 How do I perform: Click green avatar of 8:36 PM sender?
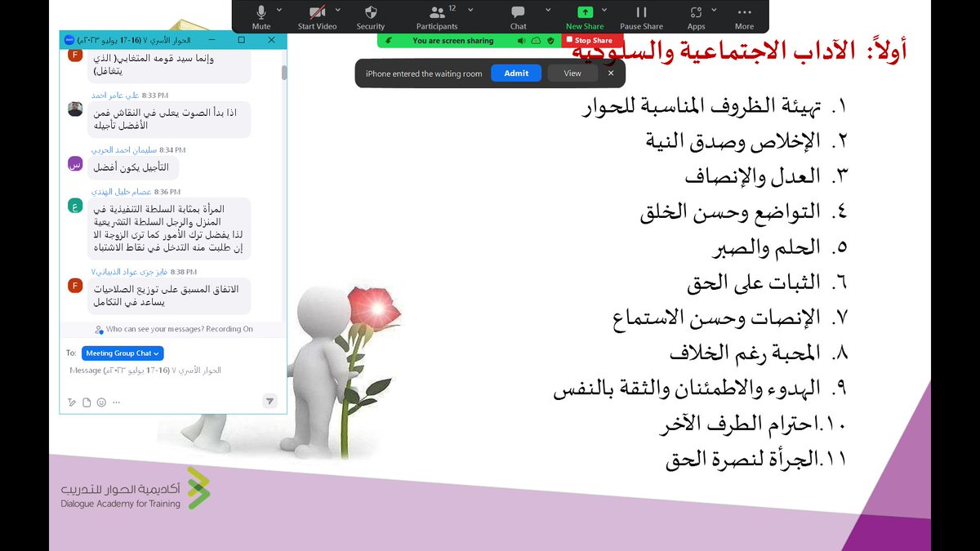click(x=75, y=205)
